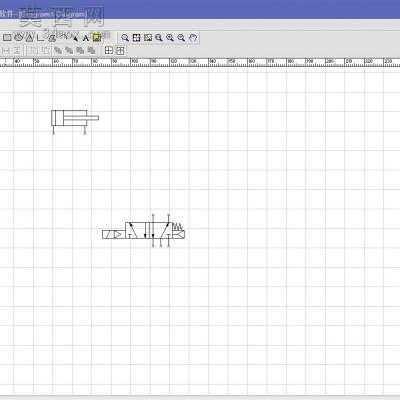Select the hand pan tool
This screenshot has height=400, width=400.
tap(193, 38)
